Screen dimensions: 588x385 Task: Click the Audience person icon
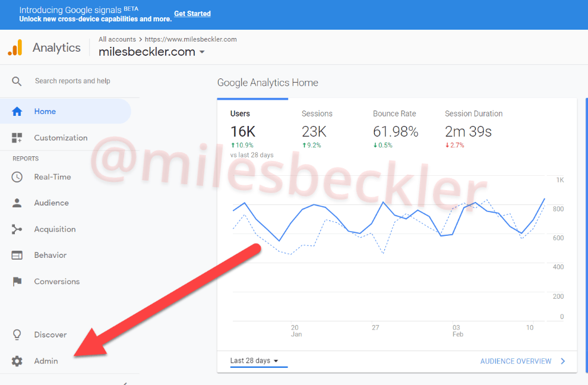(17, 203)
